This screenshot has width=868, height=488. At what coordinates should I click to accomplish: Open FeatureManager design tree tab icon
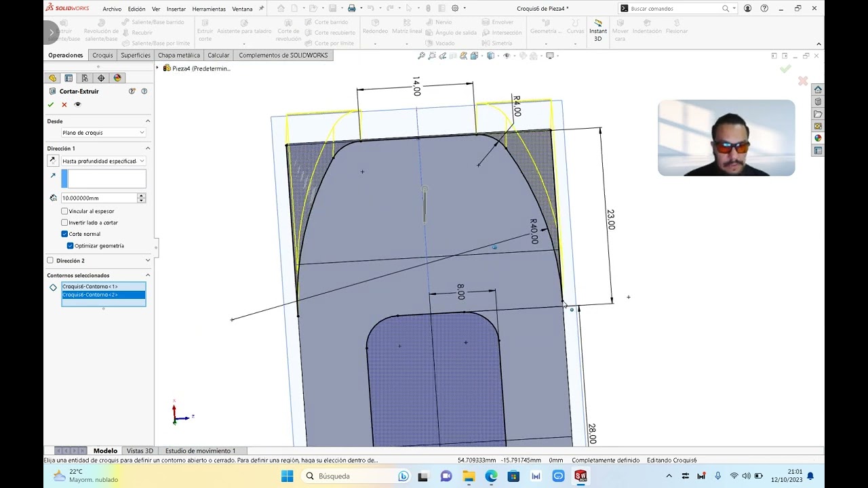[53, 78]
